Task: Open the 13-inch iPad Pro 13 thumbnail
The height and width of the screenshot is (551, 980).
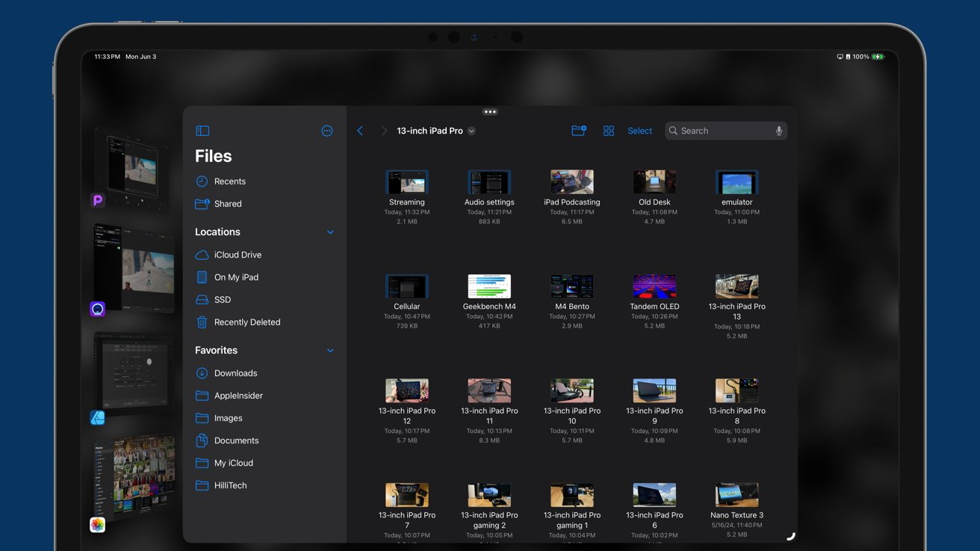Action: [x=737, y=286]
